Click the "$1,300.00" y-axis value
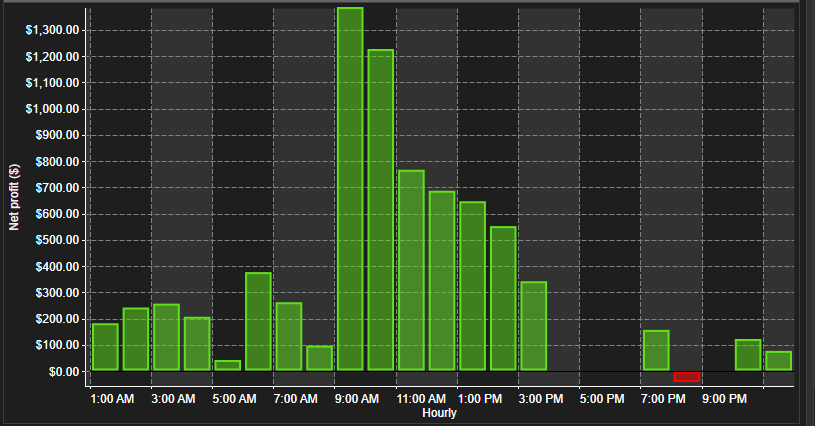The image size is (815, 426). (x=52, y=30)
